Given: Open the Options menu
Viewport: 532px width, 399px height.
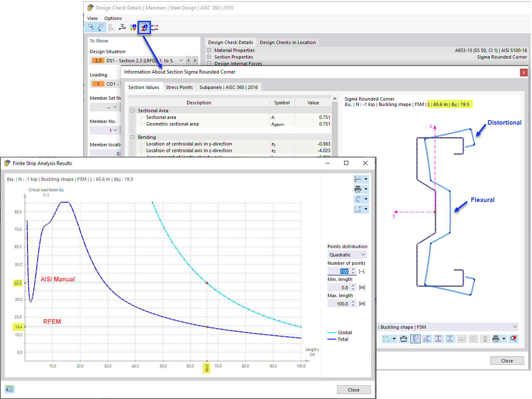Looking at the screenshot, I should [113, 18].
